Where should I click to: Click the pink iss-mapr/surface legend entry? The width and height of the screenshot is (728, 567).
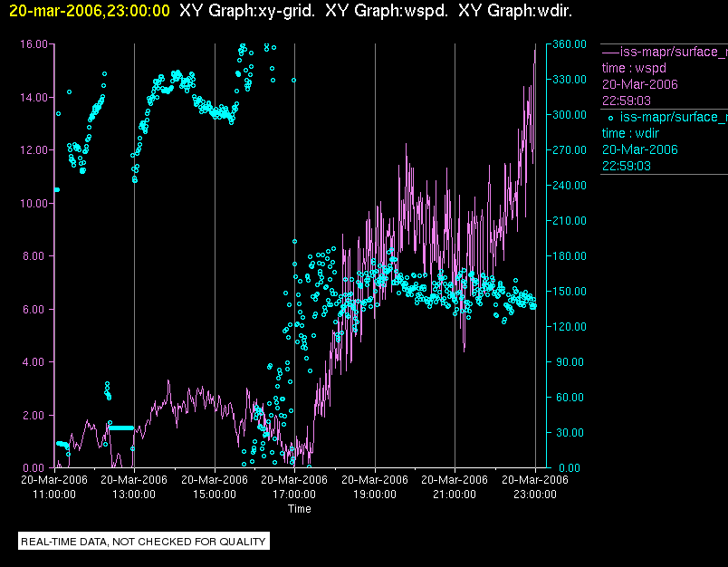pos(665,52)
